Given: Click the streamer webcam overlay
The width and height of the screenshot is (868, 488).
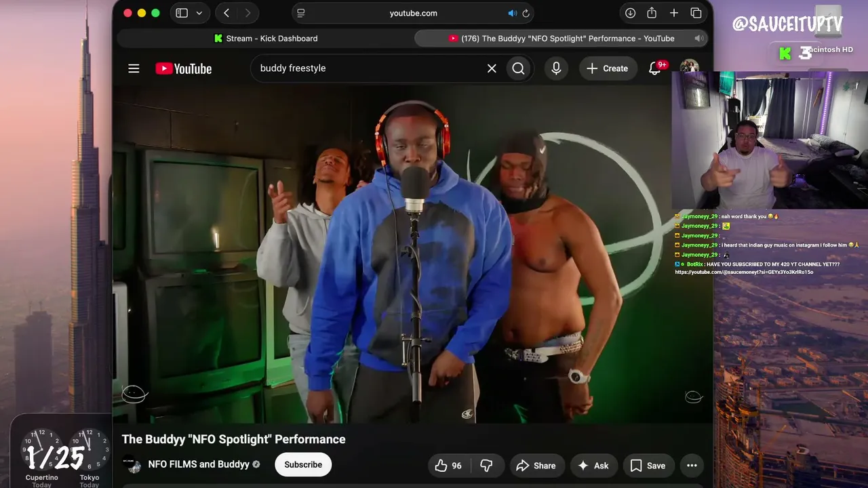Looking at the screenshot, I should click(770, 140).
